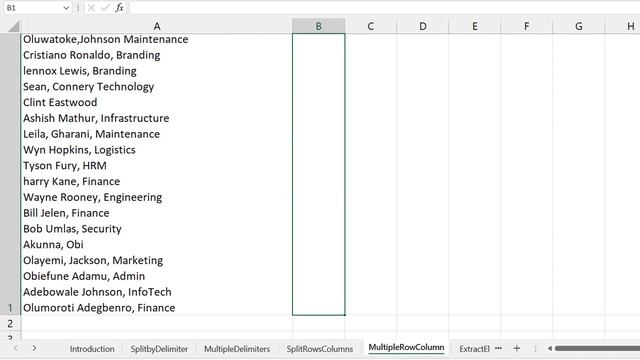
Task: Select column A header
Action: pyautogui.click(x=157, y=26)
